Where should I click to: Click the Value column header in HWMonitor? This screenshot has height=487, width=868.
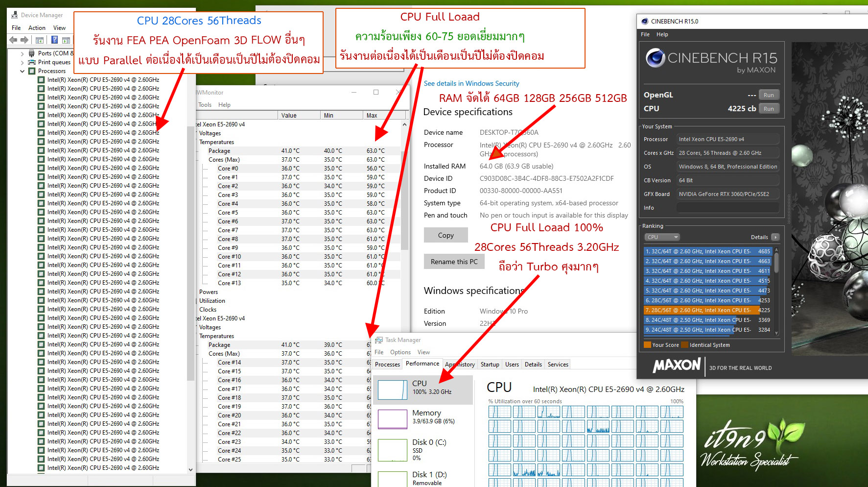[x=299, y=116]
